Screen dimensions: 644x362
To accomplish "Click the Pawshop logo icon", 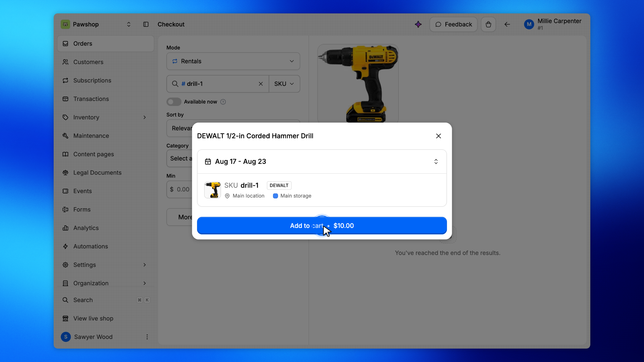I will (x=65, y=24).
